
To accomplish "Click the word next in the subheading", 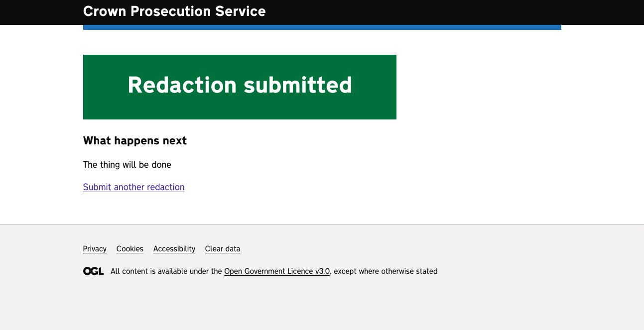I will pos(175,141).
